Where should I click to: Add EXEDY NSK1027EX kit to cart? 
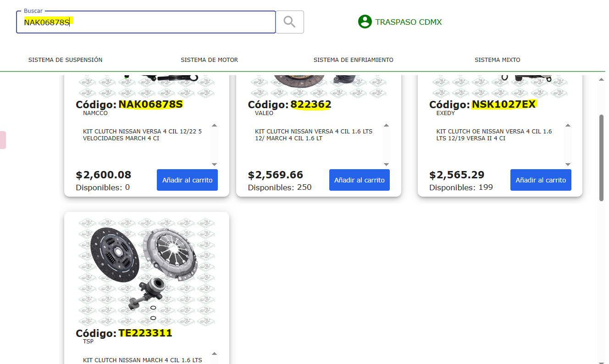(x=541, y=180)
